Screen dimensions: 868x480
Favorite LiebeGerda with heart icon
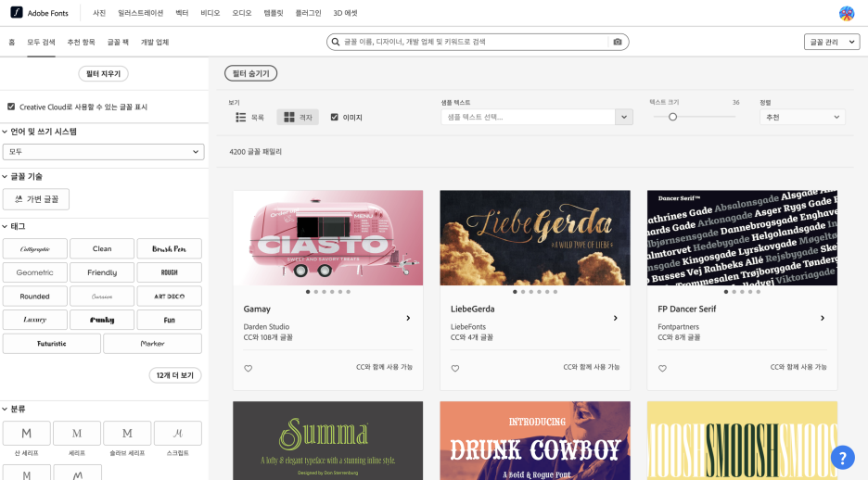(455, 368)
